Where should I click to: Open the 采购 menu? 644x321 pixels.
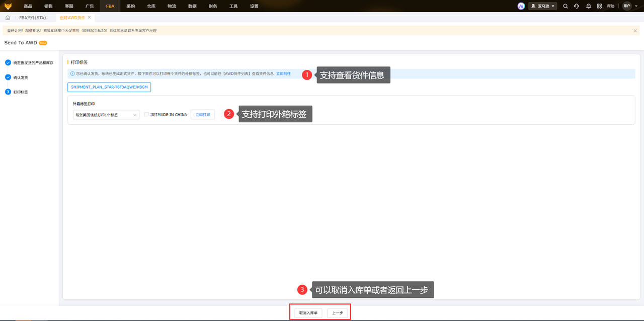pyautogui.click(x=131, y=6)
